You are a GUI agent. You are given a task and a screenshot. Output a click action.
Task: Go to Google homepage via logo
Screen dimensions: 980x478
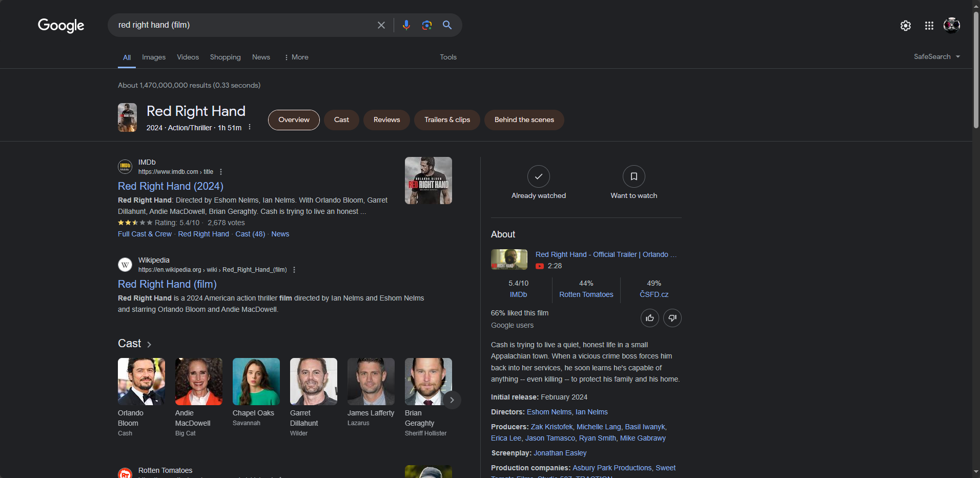(61, 25)
